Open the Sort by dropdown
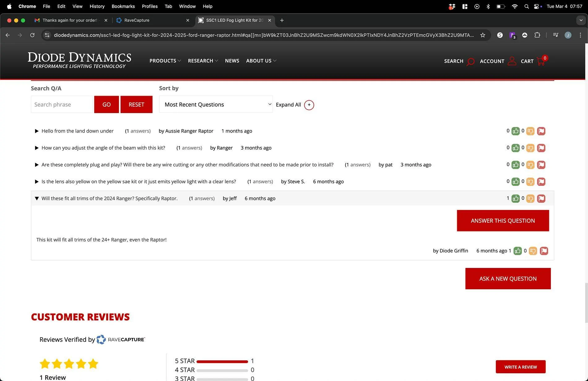 [x=216, y=104]
